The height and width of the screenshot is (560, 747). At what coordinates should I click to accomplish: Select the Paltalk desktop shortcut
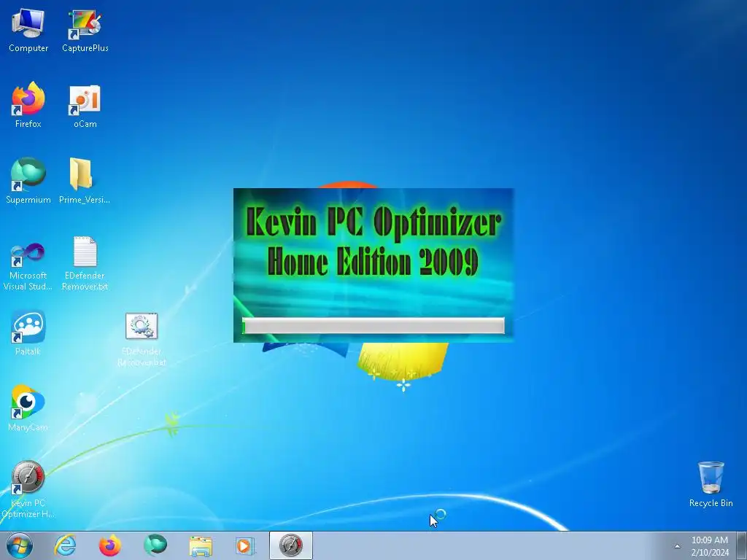pos(28,332)
